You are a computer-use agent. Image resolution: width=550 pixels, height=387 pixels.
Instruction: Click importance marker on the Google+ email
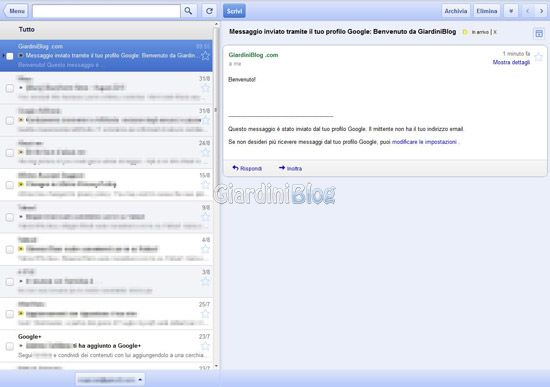[21, 346]
